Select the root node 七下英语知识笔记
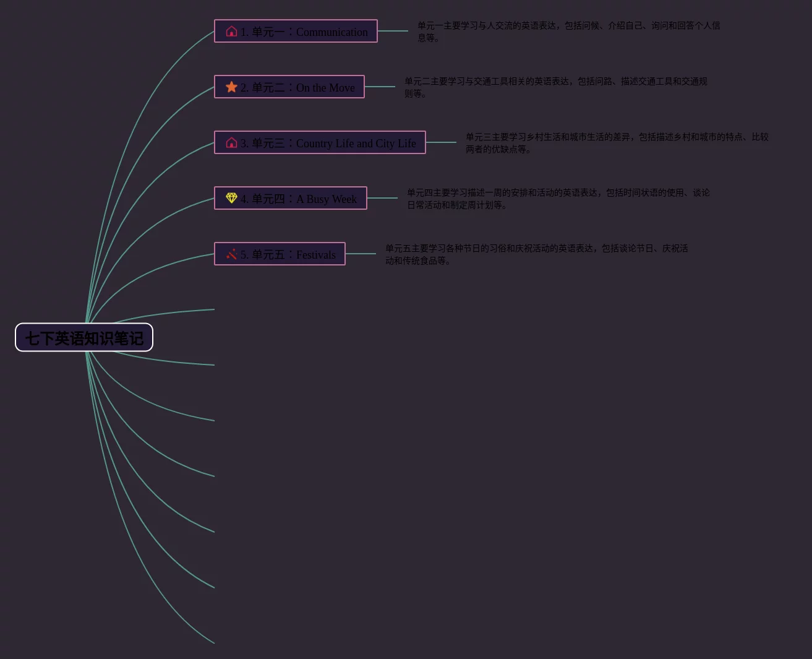Viewport: 812px width, 659px height. pos(84,338)
